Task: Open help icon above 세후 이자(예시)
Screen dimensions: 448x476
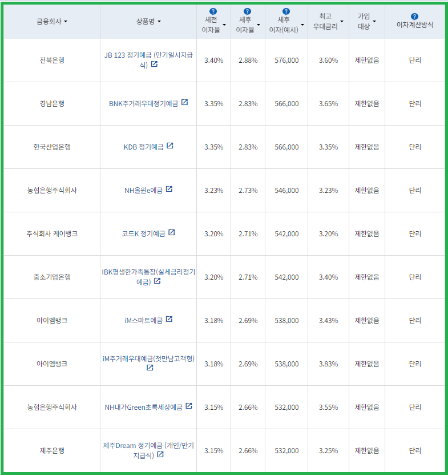Action: (x=286, y=11)
